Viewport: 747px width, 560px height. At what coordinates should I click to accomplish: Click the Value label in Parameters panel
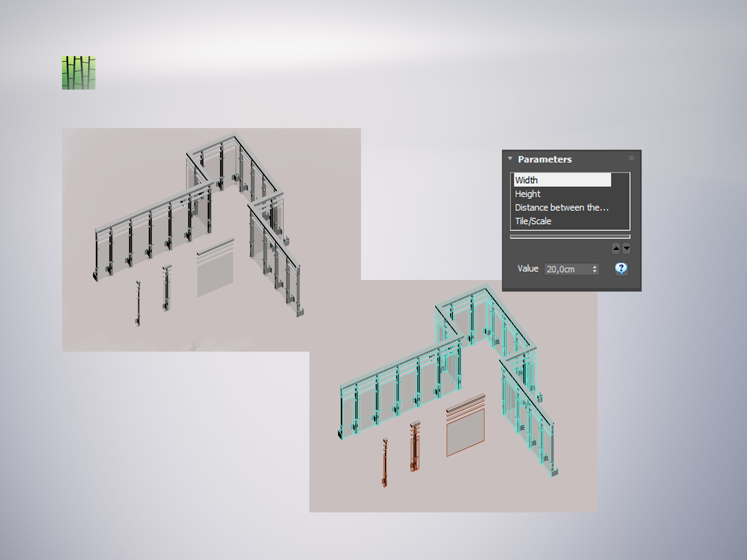(x=528, y=268)
